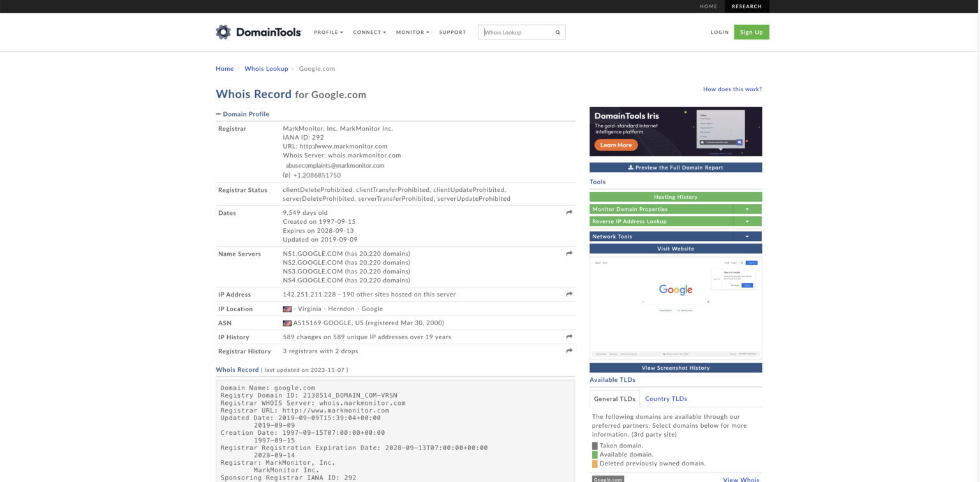The height and width of the screenshot is (482, 980).
Task: Expand the Monitor Domain Properties dropdown arrow
Action: (x=747, y=209)
